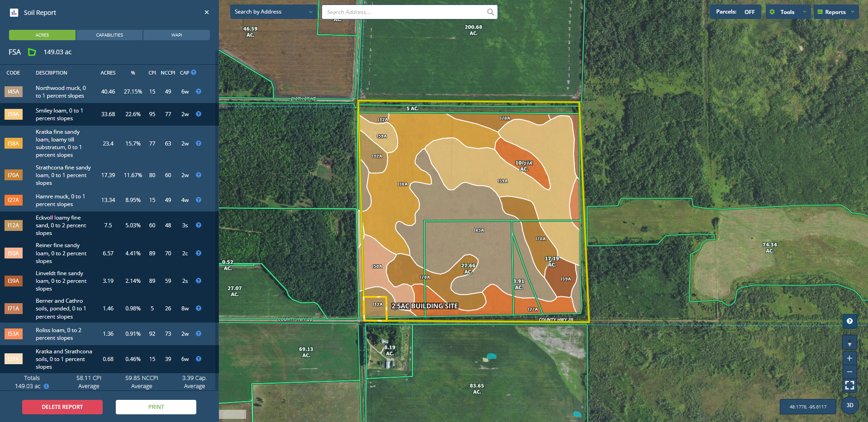This screenshot has width=868, height=422.
Task: Click info icon for Smiley loam row
Action: click(198, 114)
